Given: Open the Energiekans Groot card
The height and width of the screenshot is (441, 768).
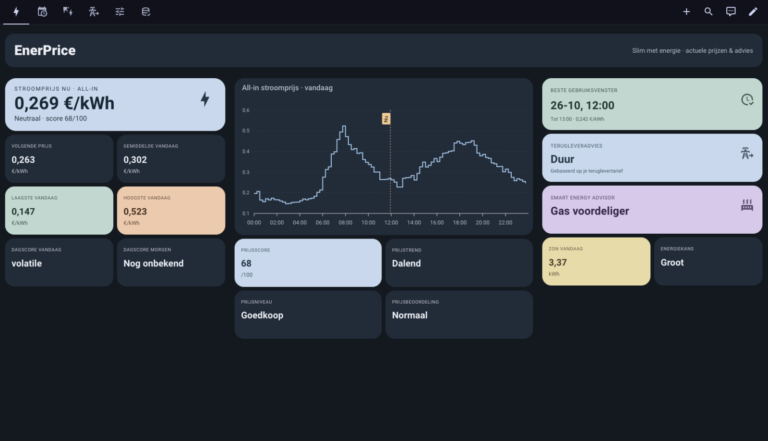Looking at the screenshot, I should pyautogui.click(x=708, y=261).
